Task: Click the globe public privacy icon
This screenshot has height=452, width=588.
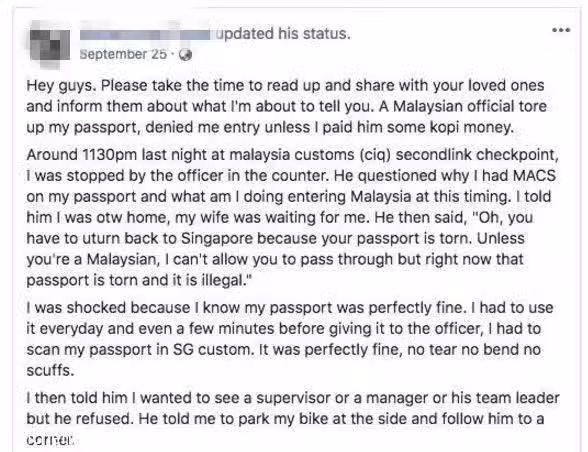Action: [x=185, y=55]
